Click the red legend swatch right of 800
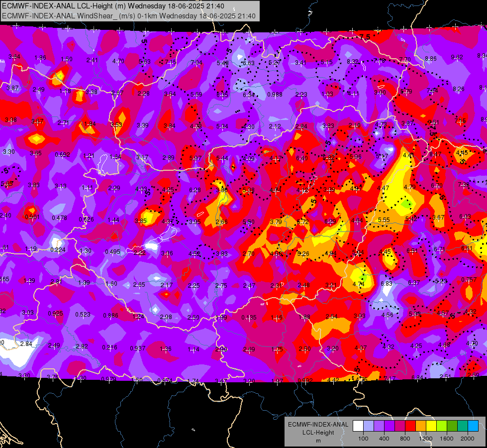The width and height of the screenshot is (487, 448). click(x=410, y=426)
